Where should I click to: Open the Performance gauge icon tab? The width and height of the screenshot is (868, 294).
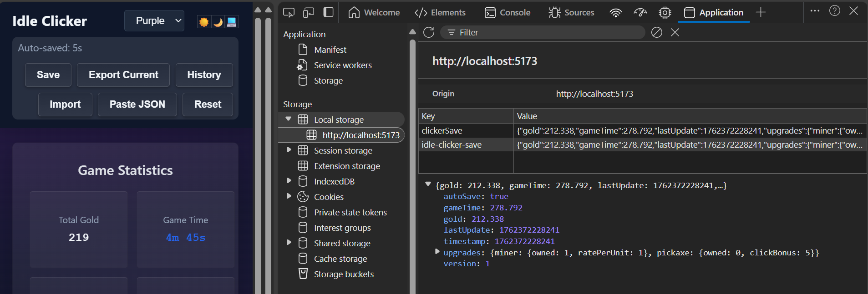(x=640, y=12)
